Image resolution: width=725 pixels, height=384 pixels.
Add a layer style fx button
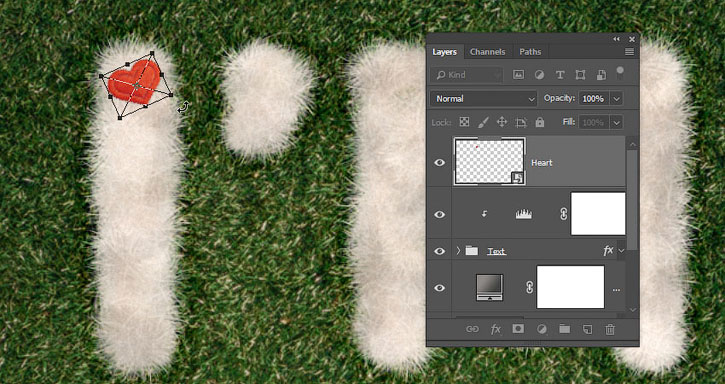(x=496, y=329)
